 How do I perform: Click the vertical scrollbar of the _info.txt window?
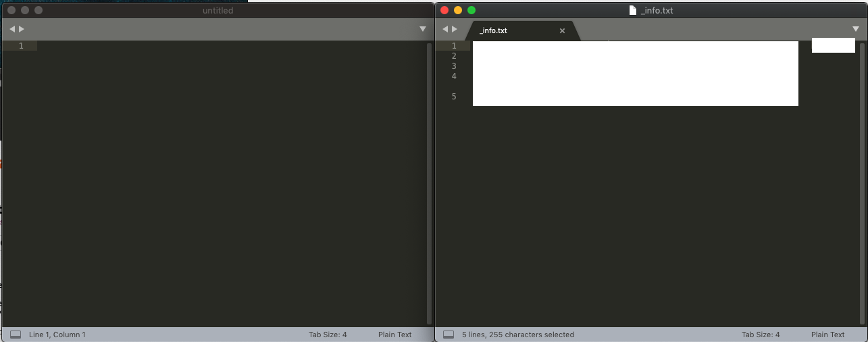862,182
